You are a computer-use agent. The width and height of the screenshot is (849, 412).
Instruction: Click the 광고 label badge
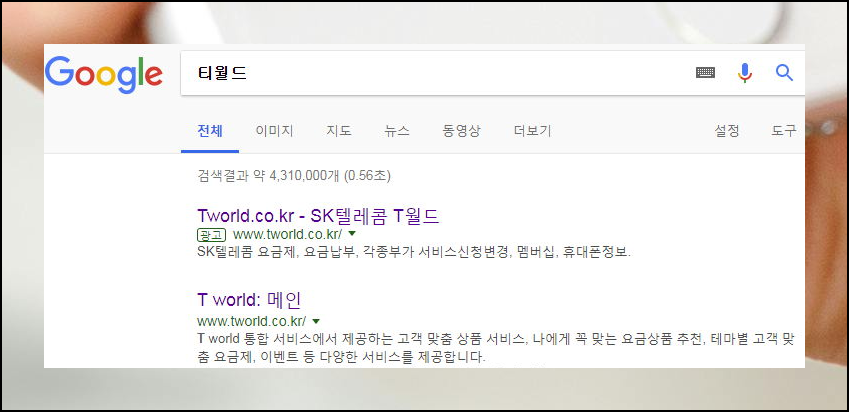click(x=211, y=234)
